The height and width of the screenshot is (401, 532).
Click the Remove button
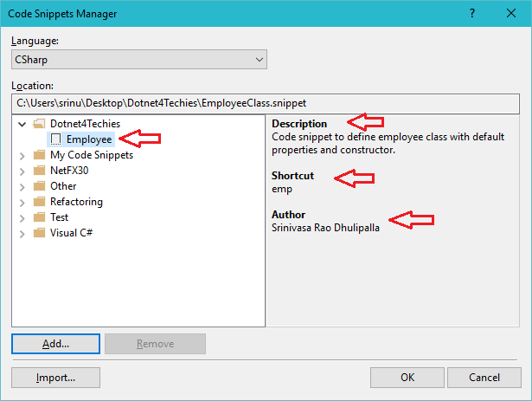point(155,344)
